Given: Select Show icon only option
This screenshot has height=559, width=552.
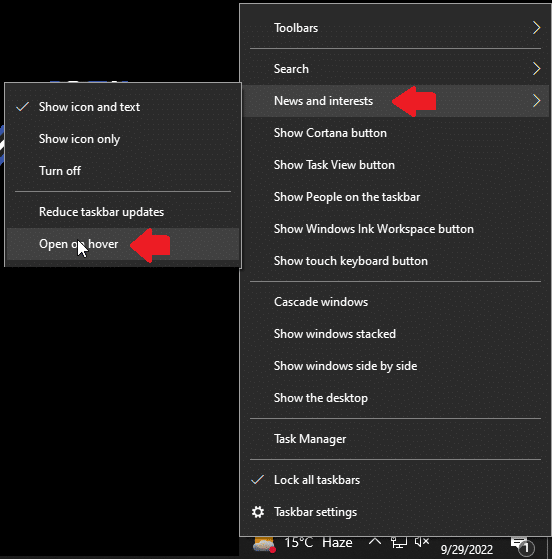Looking at the screenshot, I should [123, 139].
